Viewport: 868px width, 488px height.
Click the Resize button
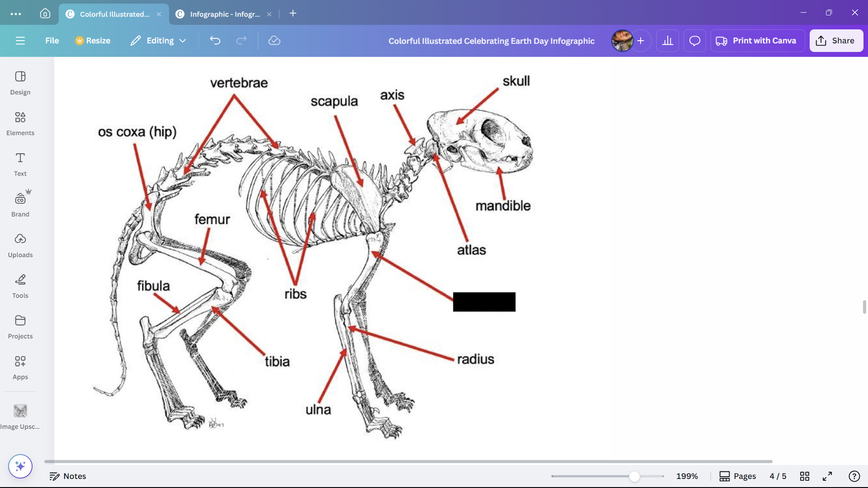point(93,41)
